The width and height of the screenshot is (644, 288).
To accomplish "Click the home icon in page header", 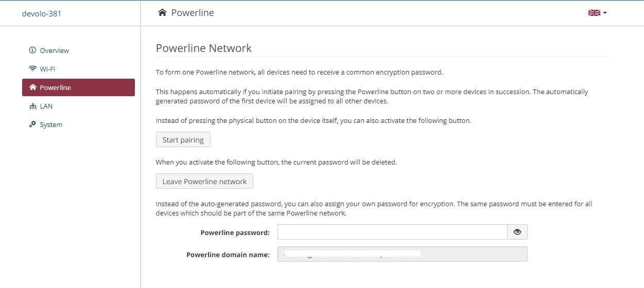I will click(x=163, y=13).
